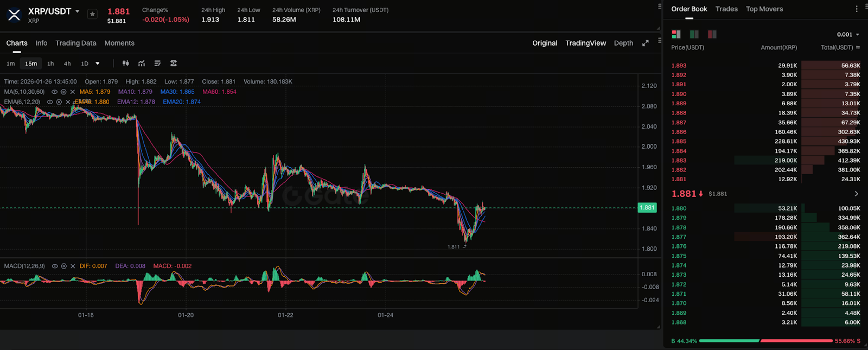Click the 24h High value 1.913
The width and height of the screenshot is (868, 350).
click(x=210, y=20)
